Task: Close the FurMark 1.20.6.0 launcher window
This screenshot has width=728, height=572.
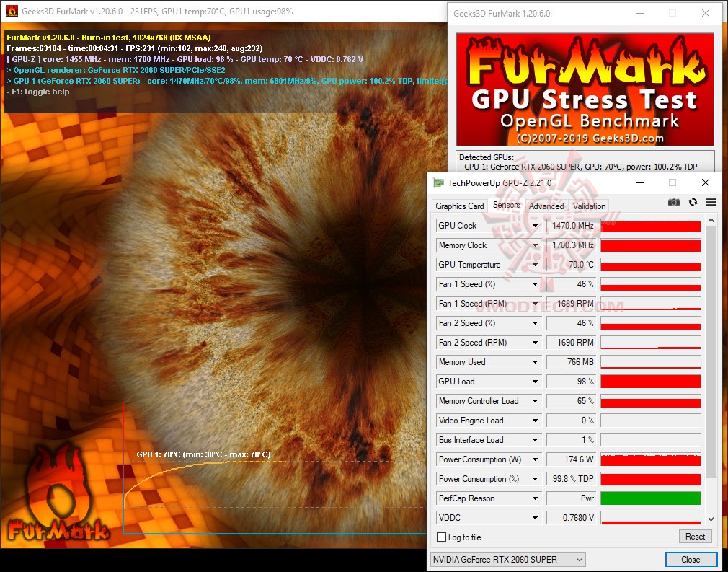Action: point(706,14)
